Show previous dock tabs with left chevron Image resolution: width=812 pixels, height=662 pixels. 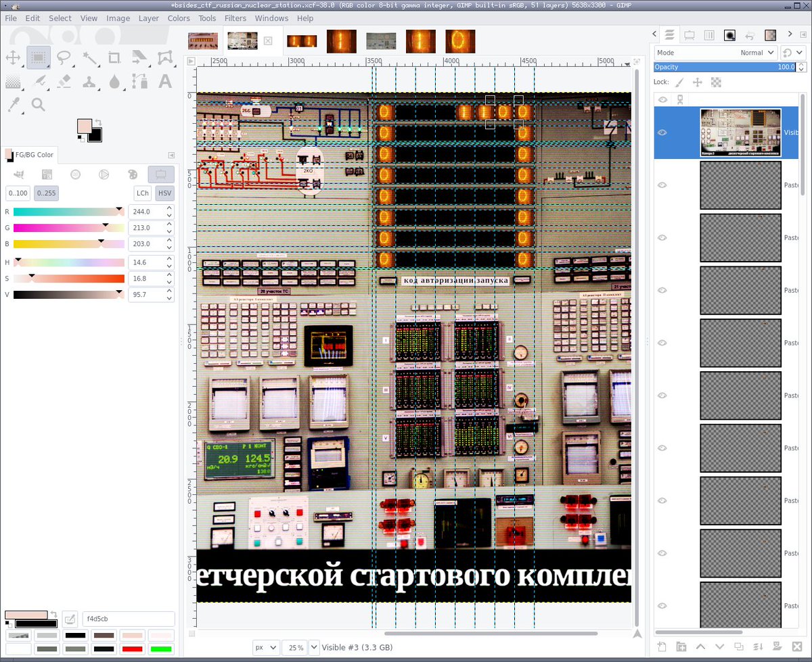point(654,34)
